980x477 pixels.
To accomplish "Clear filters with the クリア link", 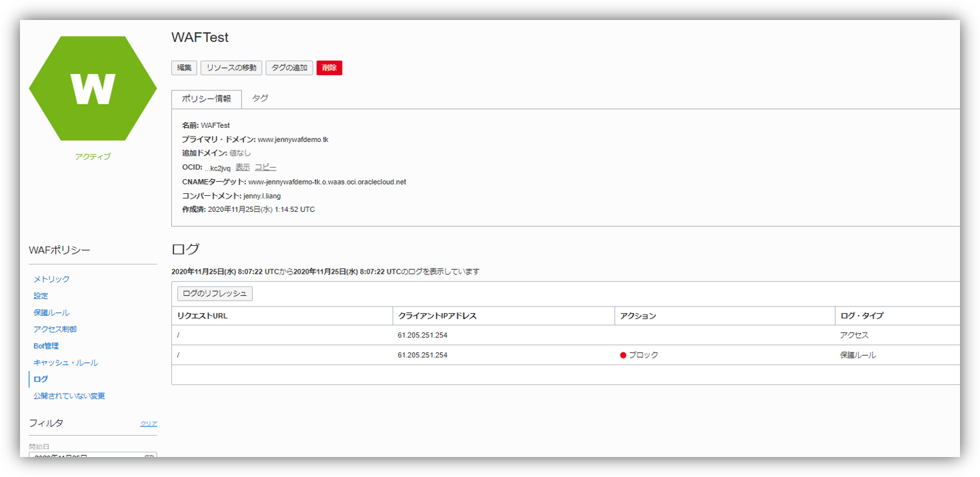I will [x=149, y=424].
